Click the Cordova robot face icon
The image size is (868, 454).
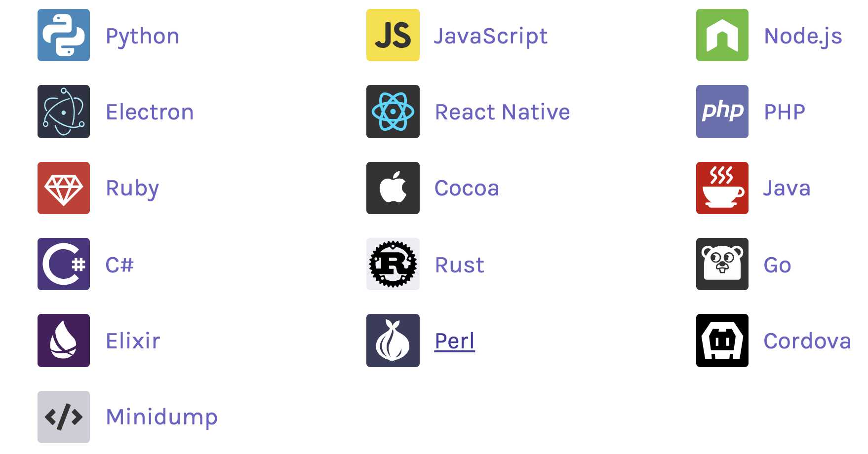(722, 340)
